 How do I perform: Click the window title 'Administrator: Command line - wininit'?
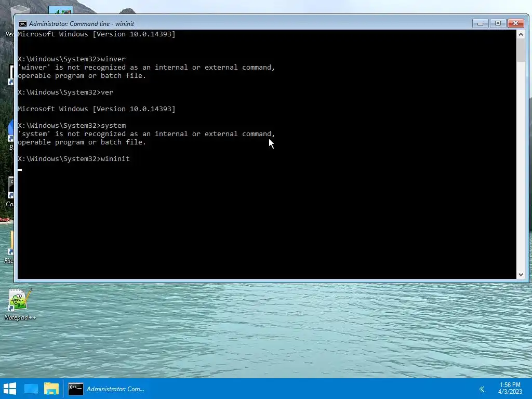coord(82,24)
